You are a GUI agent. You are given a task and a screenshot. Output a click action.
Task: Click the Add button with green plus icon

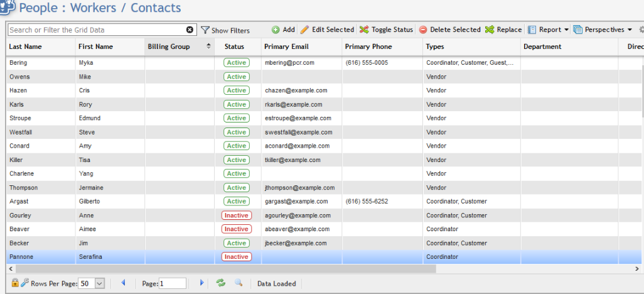[x=283, y=30]
